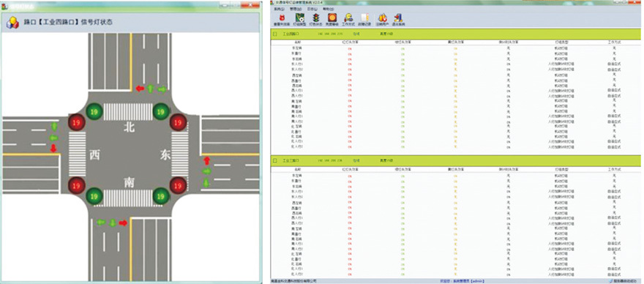Click the northeast red 19 countdown light
This screenshot has width=644, height=284.
[178, 122]
